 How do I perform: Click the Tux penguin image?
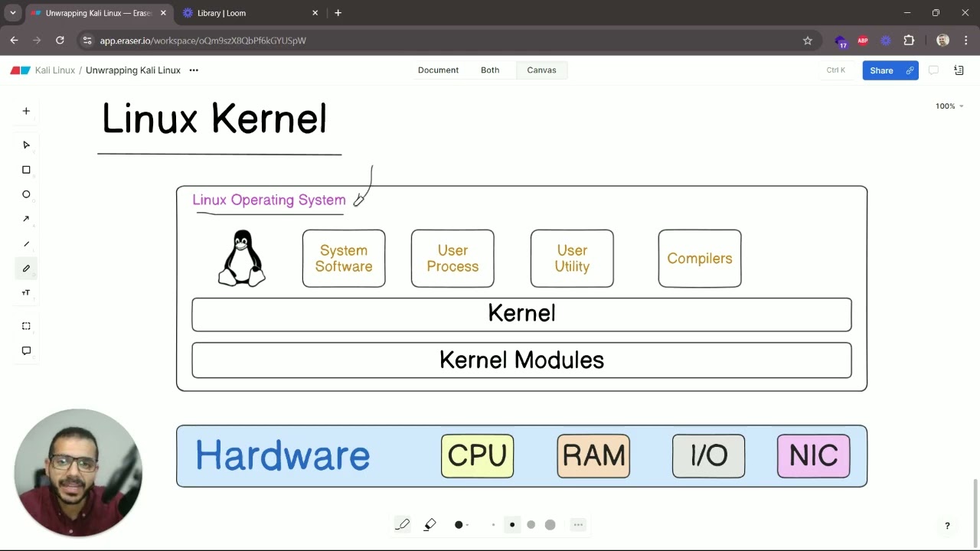tap(242, 259)
